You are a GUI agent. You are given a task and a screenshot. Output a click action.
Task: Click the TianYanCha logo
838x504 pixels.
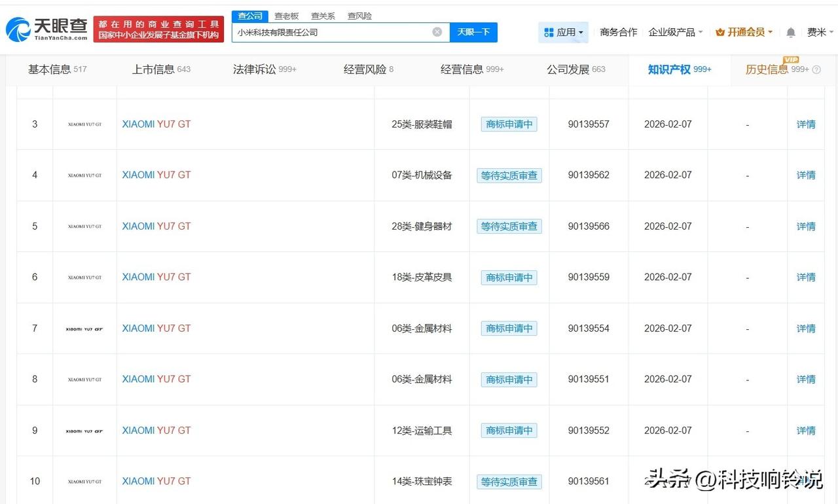coord(46,29)
